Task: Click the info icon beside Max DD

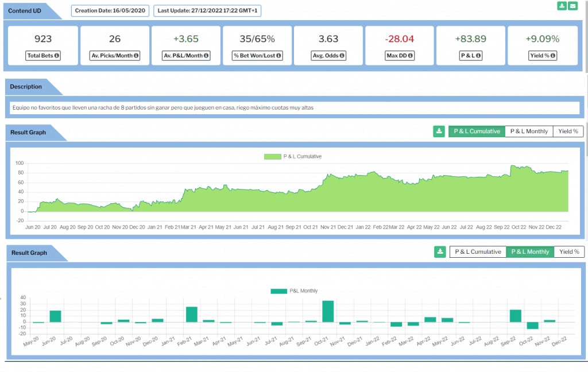Action: click(x=411, y=56)
